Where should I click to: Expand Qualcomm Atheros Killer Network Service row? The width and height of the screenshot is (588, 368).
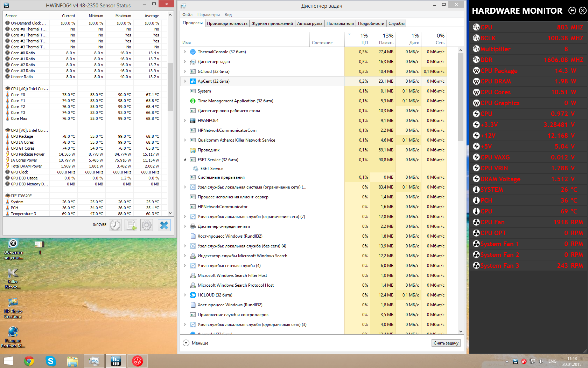point(185,140)
